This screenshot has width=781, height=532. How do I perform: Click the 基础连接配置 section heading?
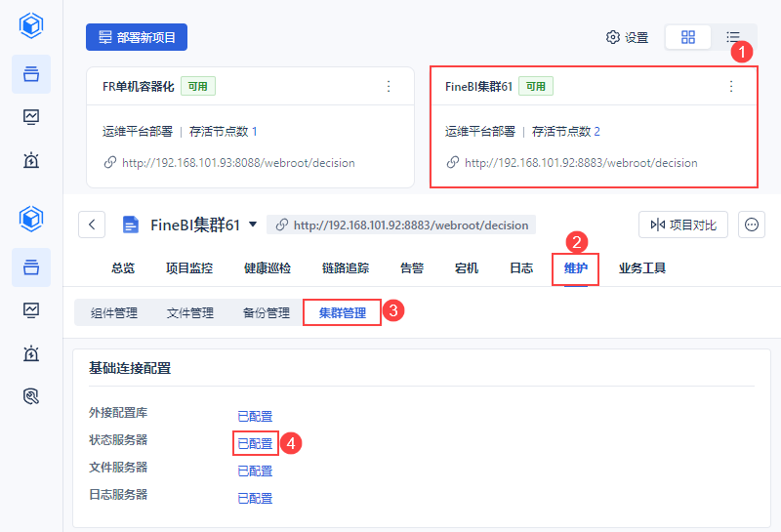[130, 368]
